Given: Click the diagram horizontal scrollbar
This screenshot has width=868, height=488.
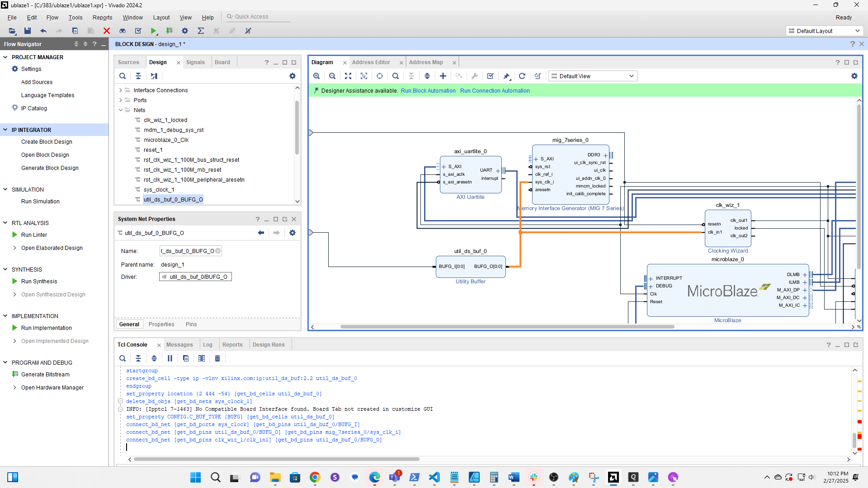Looking at the screenshot, I should tap(507, 327).
